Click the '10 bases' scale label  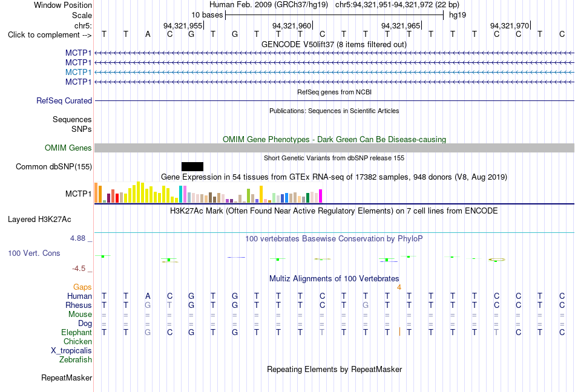(207, 15)
